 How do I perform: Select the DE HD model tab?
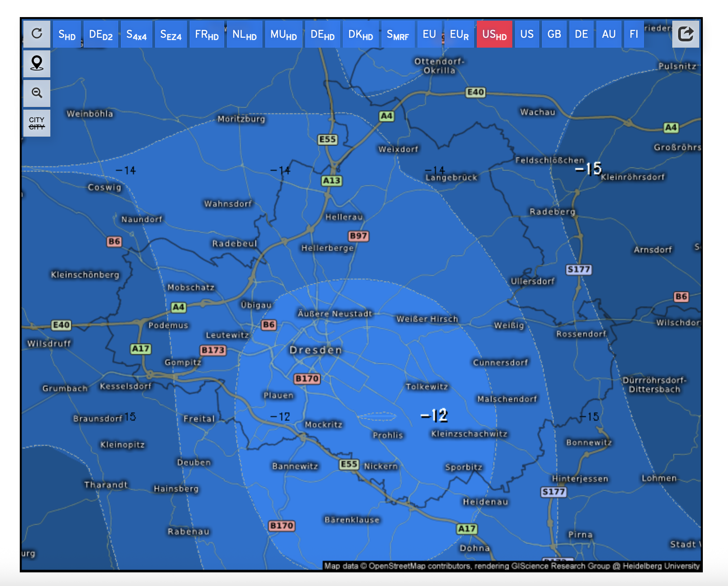tap(323, 35)
